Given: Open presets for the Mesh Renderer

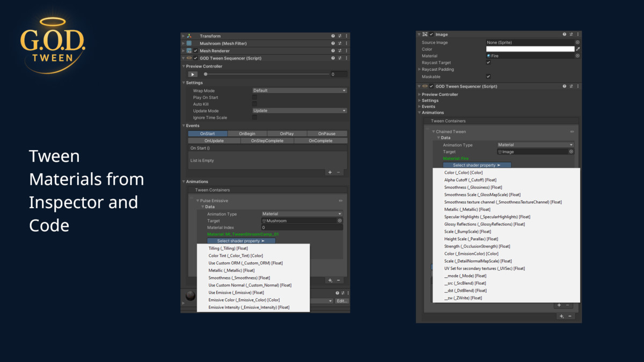Looking at the screenshot, I should (340, 51).
